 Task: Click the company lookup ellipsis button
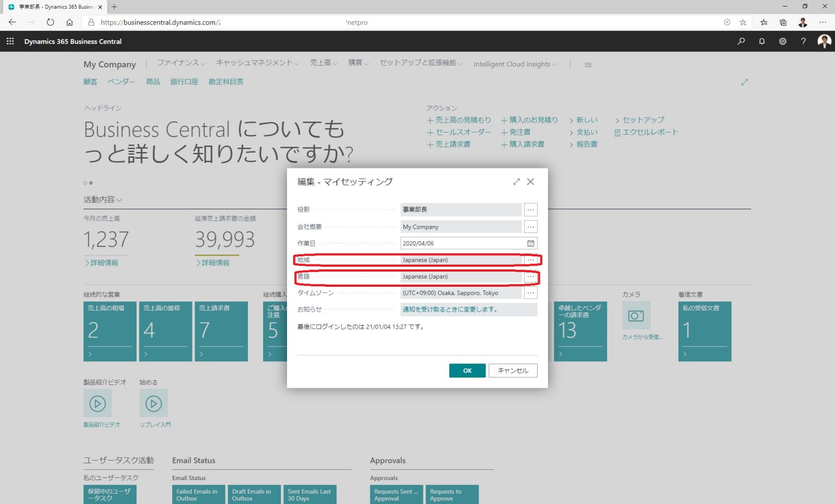pyautogui.click(x=531, y=227)
